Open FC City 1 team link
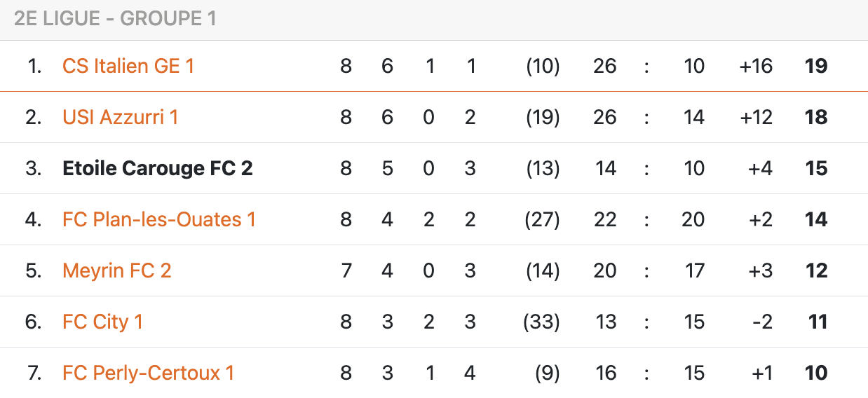The image size is (868, 398). pos(102,322)
